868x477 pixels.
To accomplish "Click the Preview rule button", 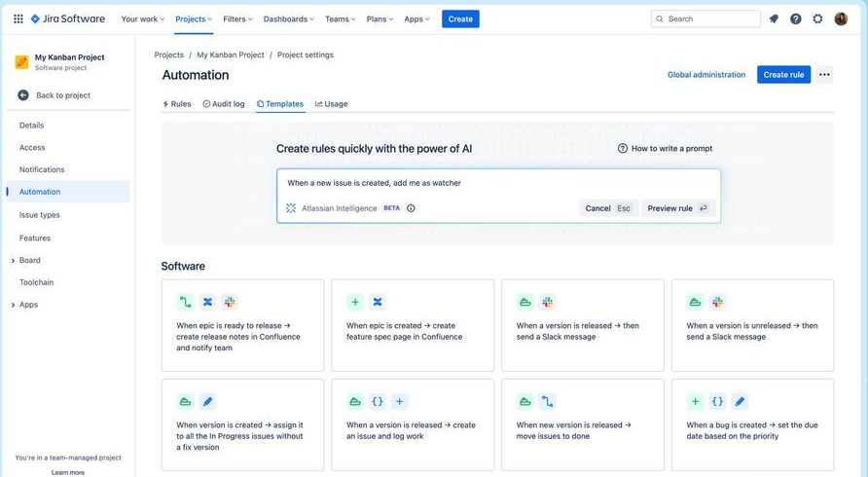I will (x=678, y=208).
